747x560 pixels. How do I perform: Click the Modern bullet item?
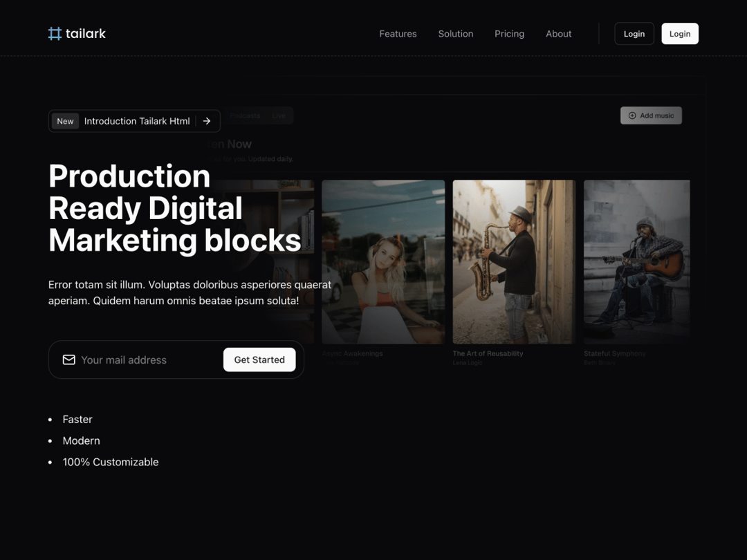[x=81, y=441]
